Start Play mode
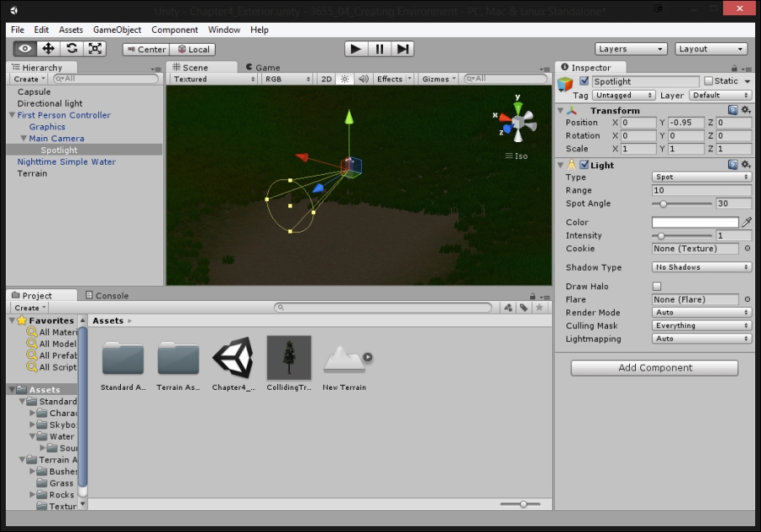 click(356, 49)
